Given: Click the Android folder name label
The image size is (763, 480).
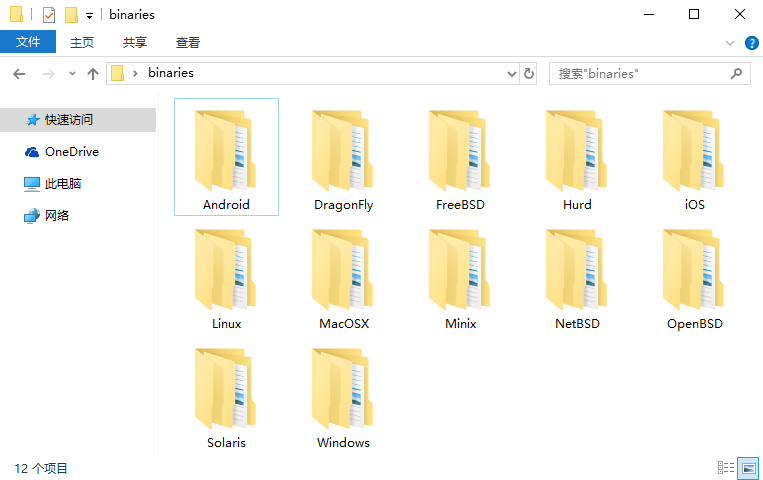Looking at the screenshot, I should pyautogui.click(x=226, y=204).
